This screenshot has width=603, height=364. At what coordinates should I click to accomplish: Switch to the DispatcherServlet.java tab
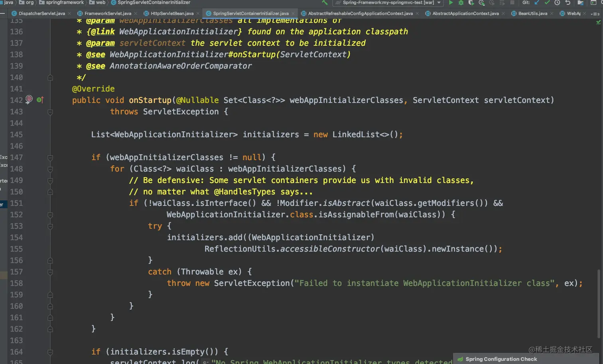point(41,14)
